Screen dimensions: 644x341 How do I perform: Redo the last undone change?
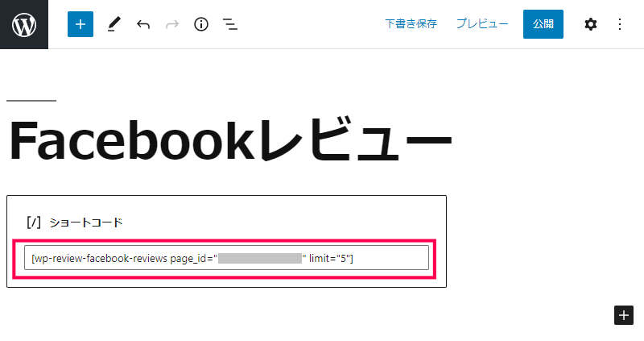(172, 24)
